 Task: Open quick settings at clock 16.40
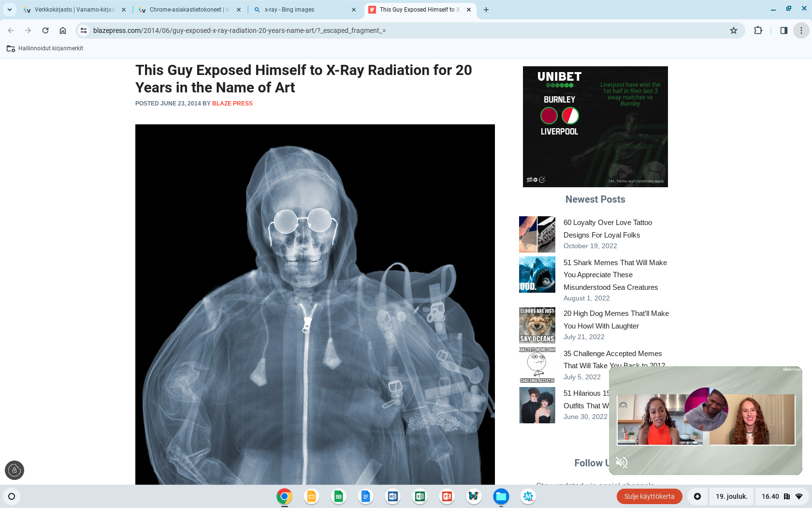point(781,496)
